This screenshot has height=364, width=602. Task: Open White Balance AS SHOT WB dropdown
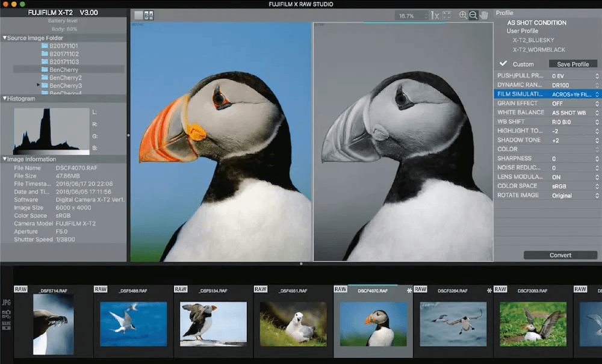click(x=575, y=113)
